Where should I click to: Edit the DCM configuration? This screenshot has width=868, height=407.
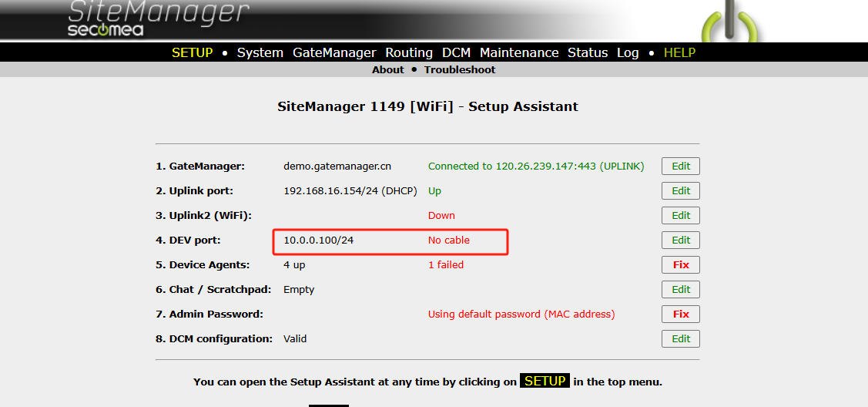tap(681, 338)
